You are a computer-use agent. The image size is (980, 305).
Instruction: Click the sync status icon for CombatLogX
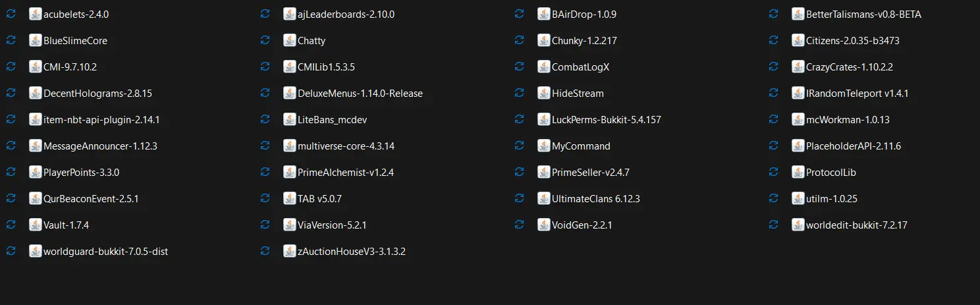click(x=519, y=67)
